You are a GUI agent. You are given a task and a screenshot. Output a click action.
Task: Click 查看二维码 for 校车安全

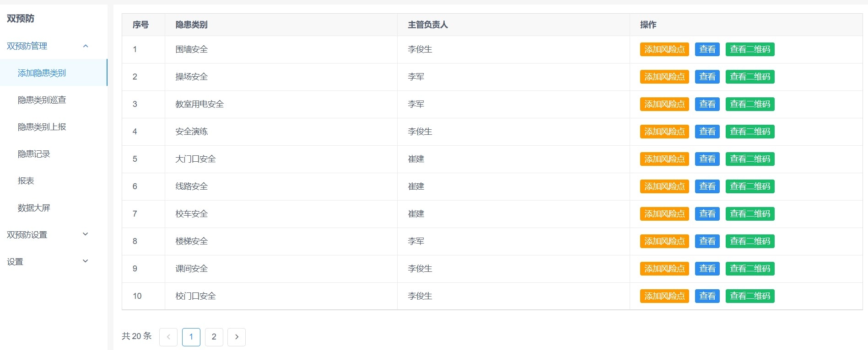[x=750, y=214]
